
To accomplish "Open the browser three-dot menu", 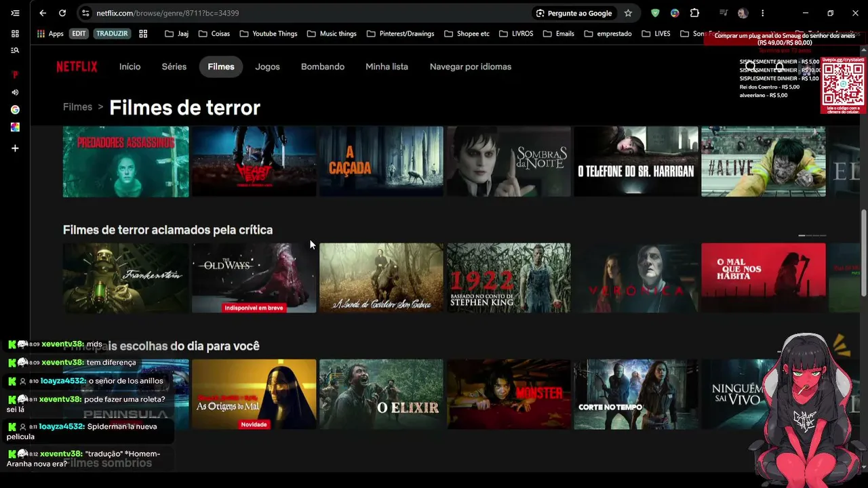I will 762,13.
